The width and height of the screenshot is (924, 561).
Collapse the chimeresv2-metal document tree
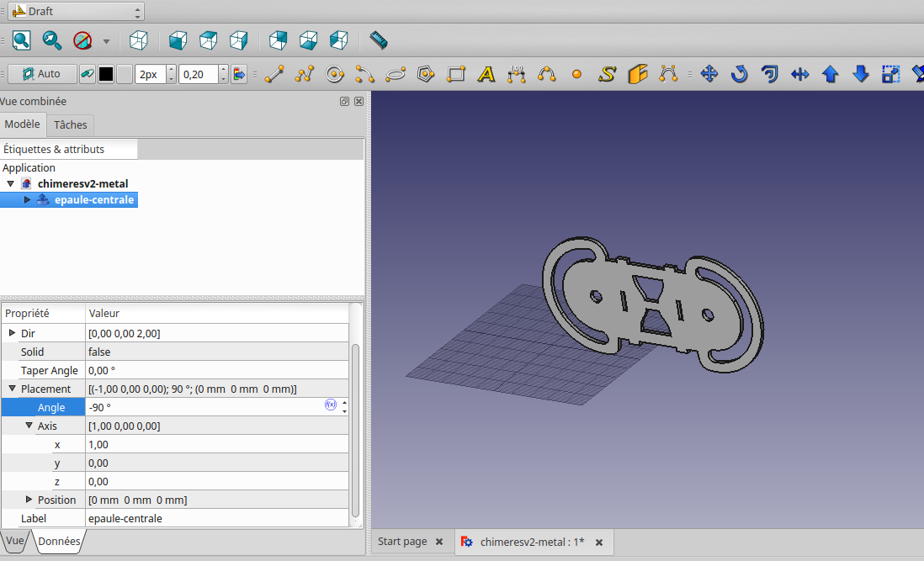coord(11,183)
